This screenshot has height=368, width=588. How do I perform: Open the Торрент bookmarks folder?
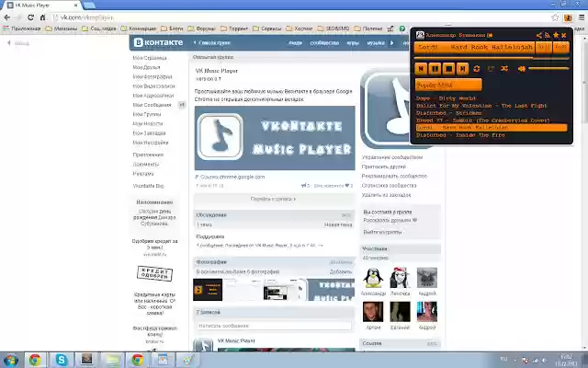click(234, 29)
